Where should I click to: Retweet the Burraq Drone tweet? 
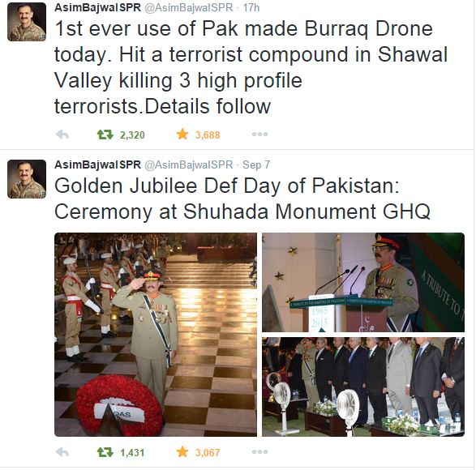tap(105, 135)
